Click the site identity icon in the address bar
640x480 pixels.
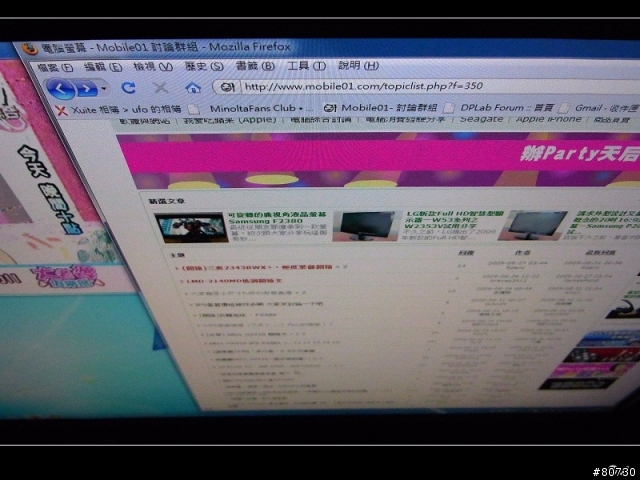click(x=227, y=87)
